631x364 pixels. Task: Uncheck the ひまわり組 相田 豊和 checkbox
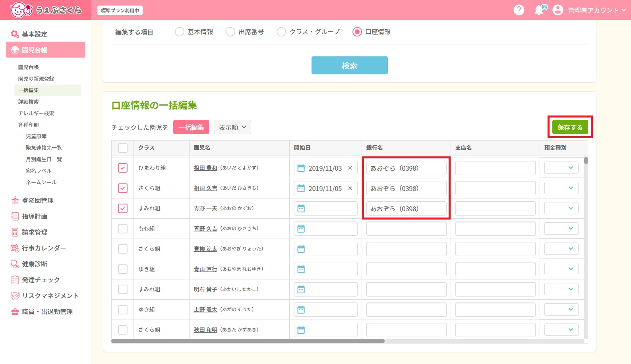click(x=123, y=168)
